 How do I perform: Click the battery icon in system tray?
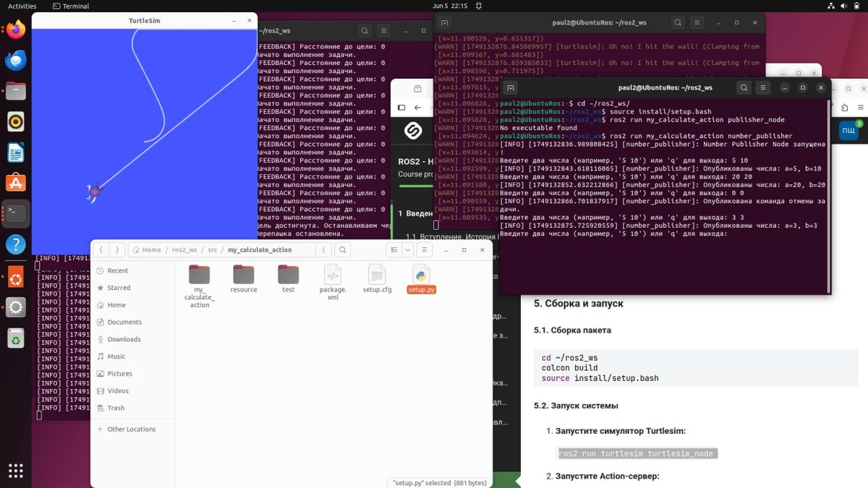pyautogui.click(x=858, y=6)
